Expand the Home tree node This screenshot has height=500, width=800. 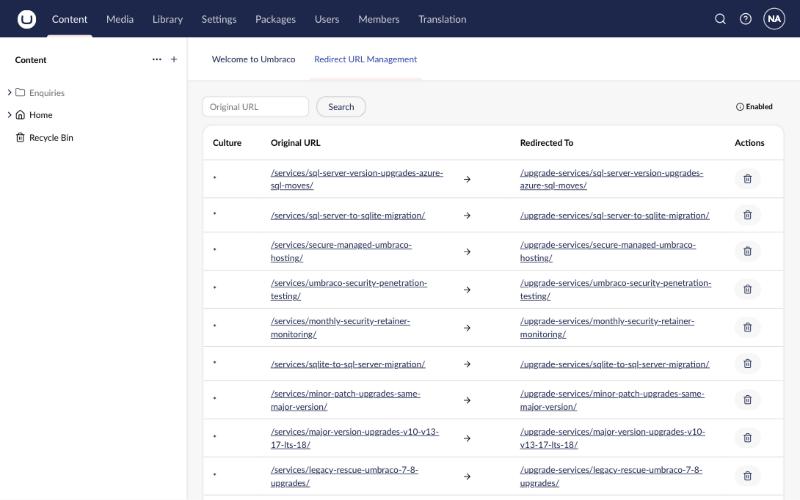[9, 115]
